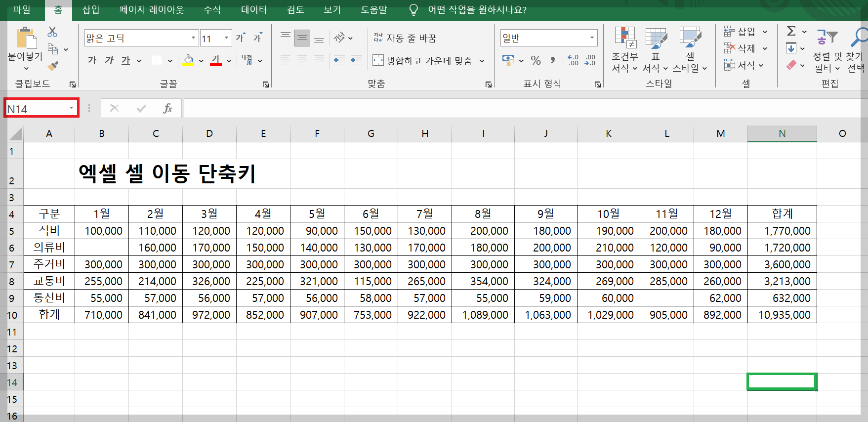Switch to Formulas (수식) tab
The width and height of the screenshot is (868, 422).
pyautogui.click(x=212, y=10)
